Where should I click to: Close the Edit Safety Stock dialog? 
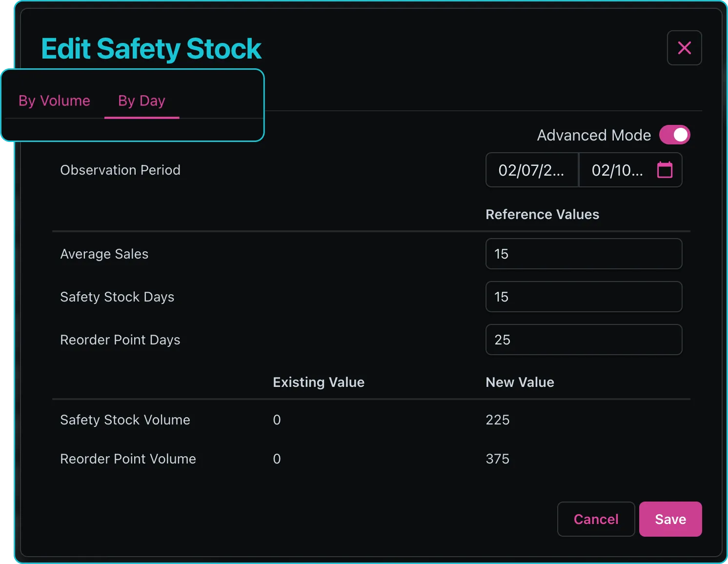tap(684, 48)
